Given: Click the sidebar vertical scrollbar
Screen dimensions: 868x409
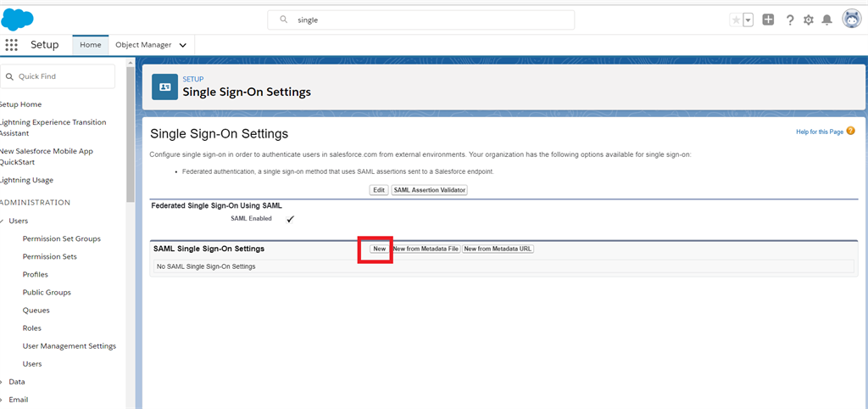Looking at the screenshot, I should click(130, 133).
